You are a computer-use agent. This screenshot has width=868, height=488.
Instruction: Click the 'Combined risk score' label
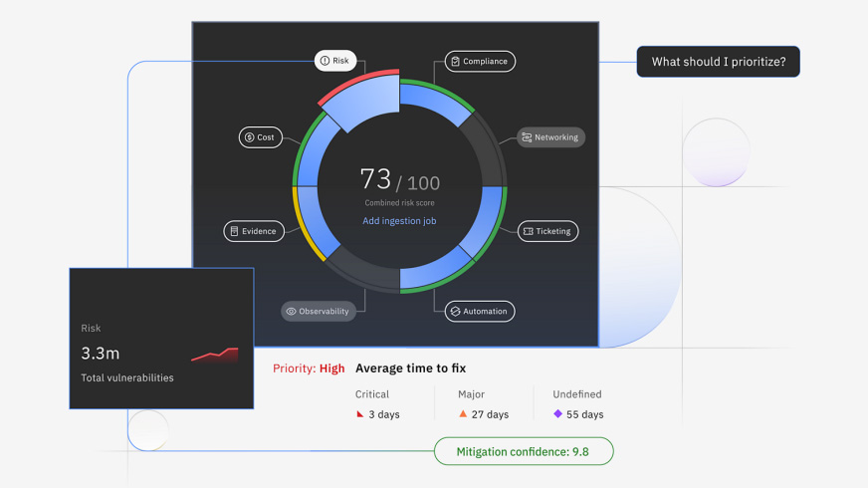(399, 203)
